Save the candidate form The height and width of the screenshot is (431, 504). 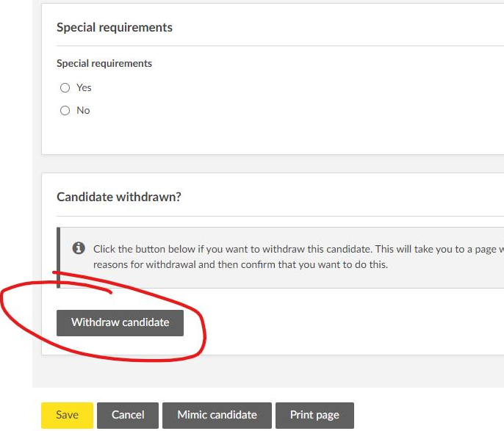coord(67,415)
